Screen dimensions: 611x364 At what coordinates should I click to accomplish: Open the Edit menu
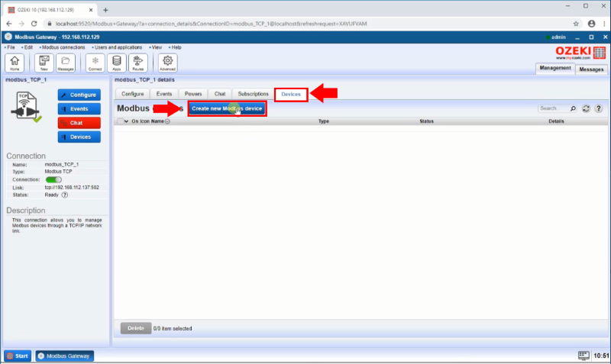[x=27, y=47]
